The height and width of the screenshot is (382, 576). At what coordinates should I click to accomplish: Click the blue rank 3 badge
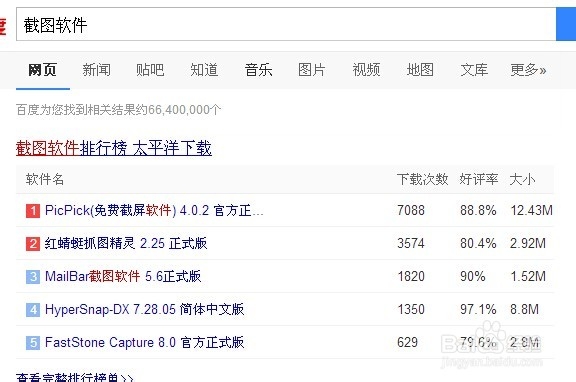point(33,277)
